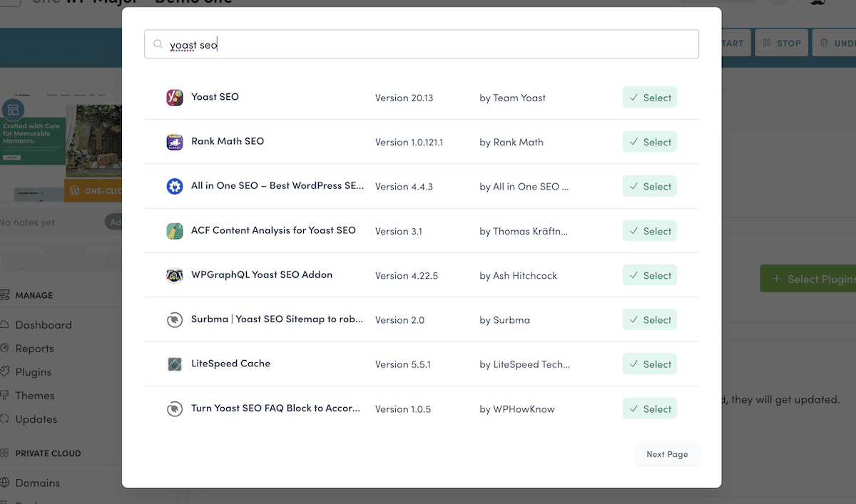
Task: Click the site preview thumbnail
Action: (61, 146)
